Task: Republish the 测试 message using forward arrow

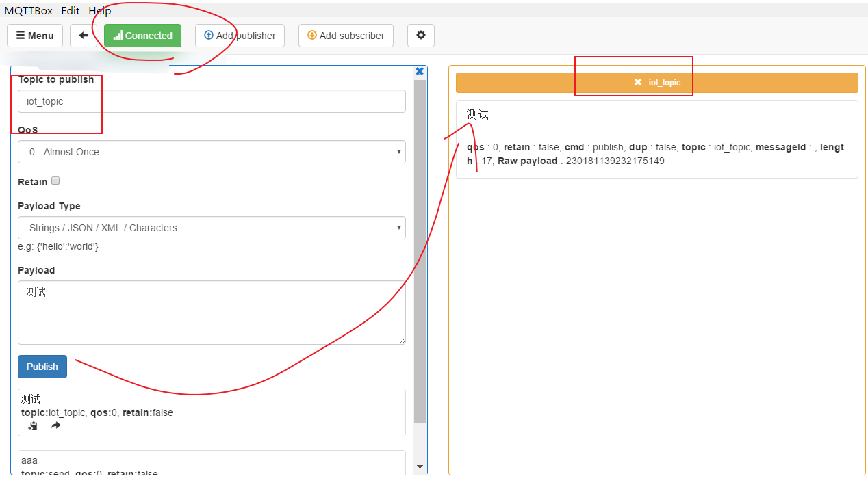Action: (55, 425)
